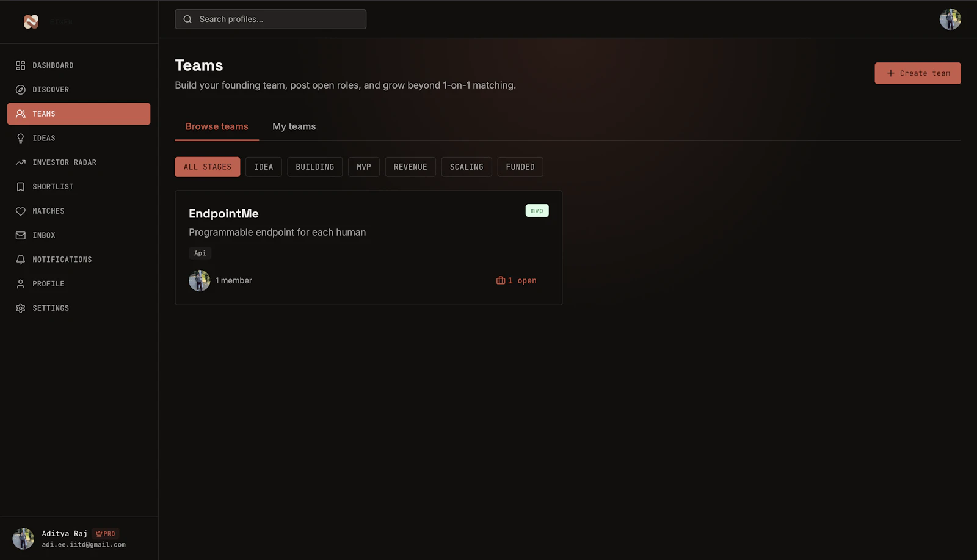
Task: Click the Create team button
Action: coord(918,73)
